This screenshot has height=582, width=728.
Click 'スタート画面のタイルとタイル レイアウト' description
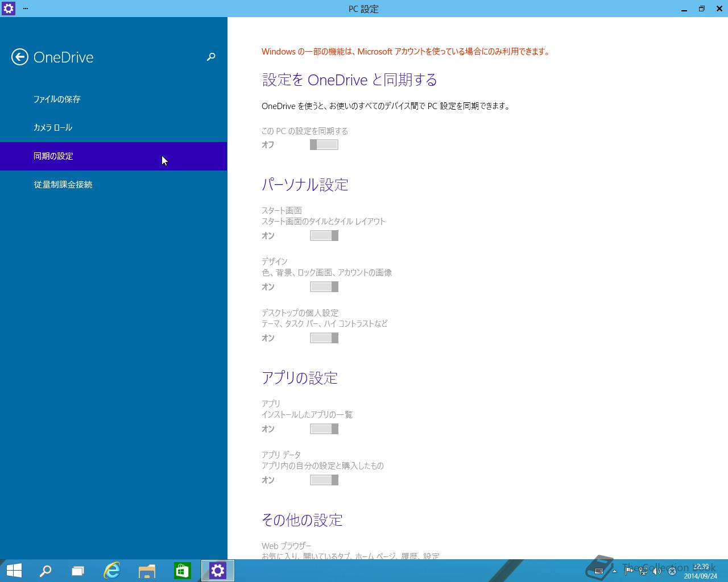(324, 221)
